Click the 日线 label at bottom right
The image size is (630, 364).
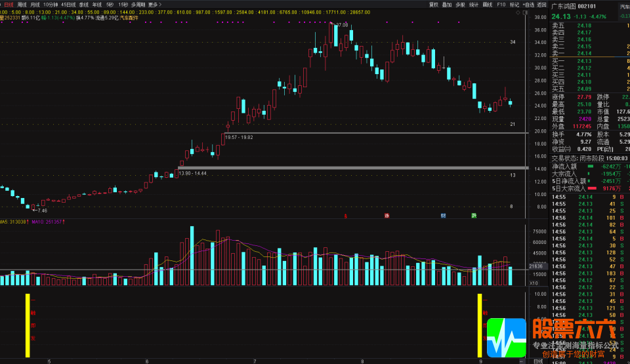537,361
